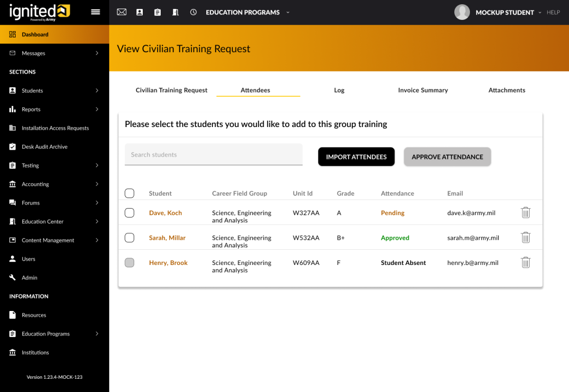The height and width of the screenshot is (392, 569).
Task: Focus the Search students field
Action: (x=213, y=155)
